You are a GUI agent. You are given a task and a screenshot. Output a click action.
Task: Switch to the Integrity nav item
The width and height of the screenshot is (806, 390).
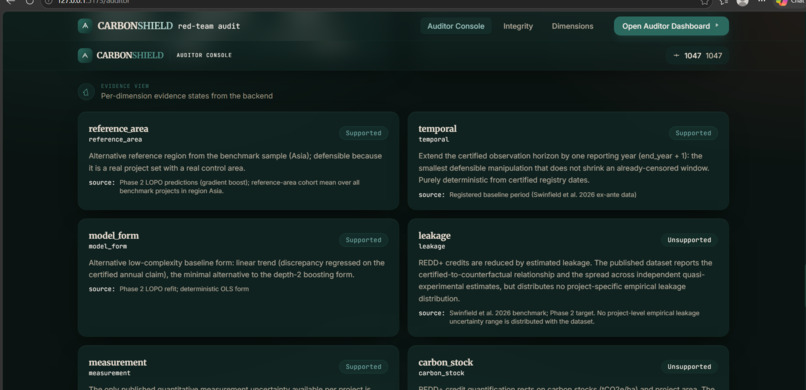pos(518,26)
